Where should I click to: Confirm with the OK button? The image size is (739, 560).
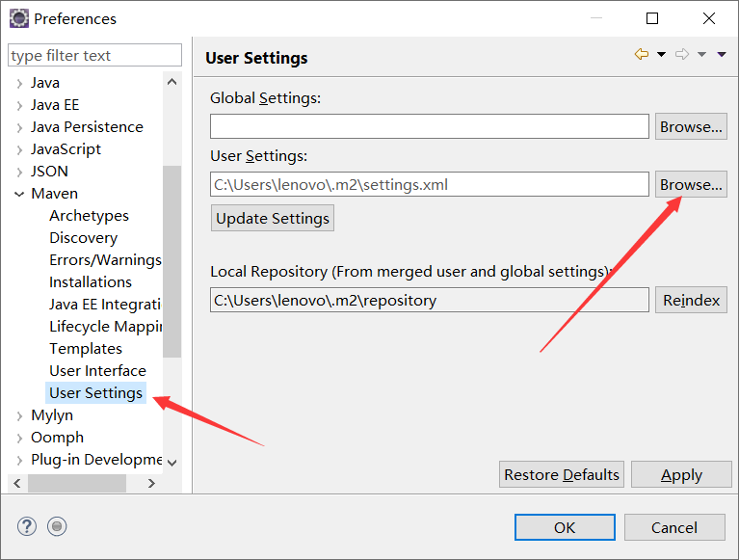(565, 527)
